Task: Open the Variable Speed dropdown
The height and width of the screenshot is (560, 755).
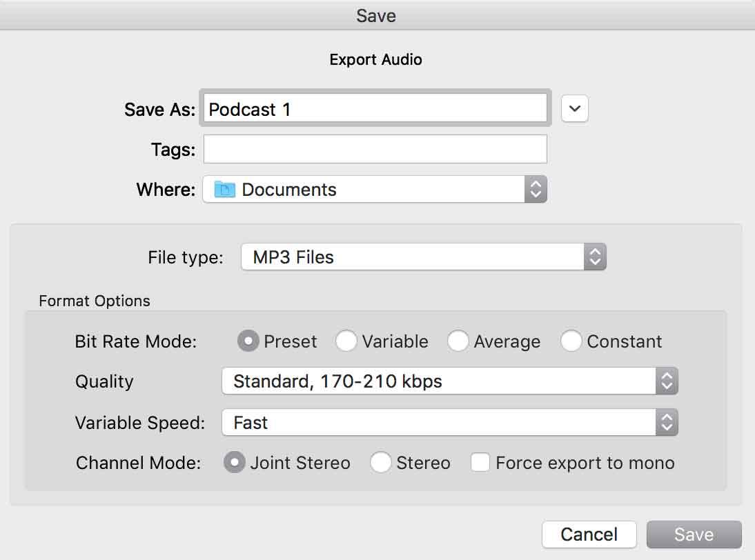Action: point(450,422)
